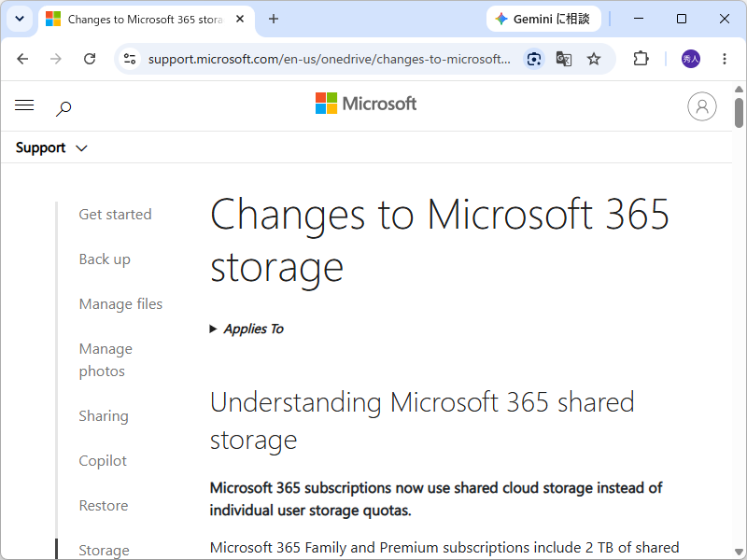Sign in via the account avatar icon
The height and width of the screenshot is (560, 747).
coord(702,106)
